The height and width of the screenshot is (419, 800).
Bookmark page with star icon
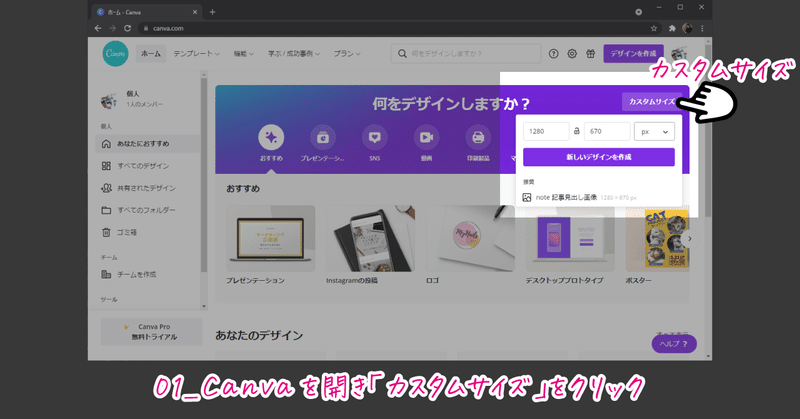point(654,29)
